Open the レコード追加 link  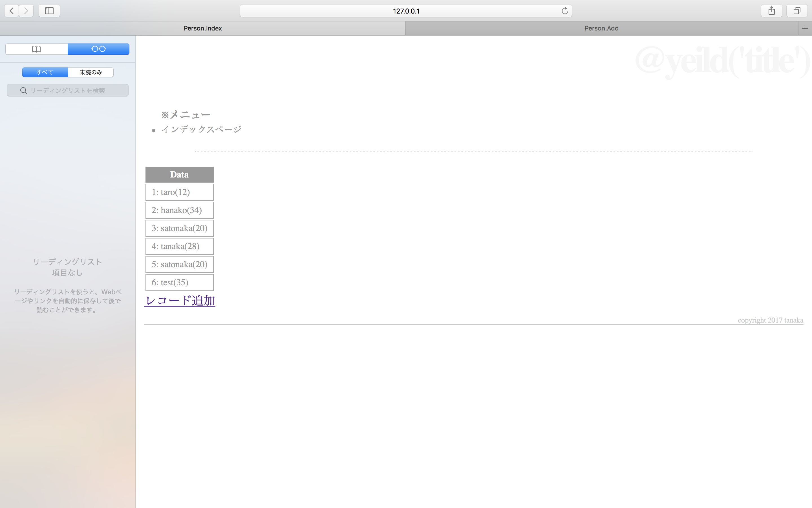(180, 300)
